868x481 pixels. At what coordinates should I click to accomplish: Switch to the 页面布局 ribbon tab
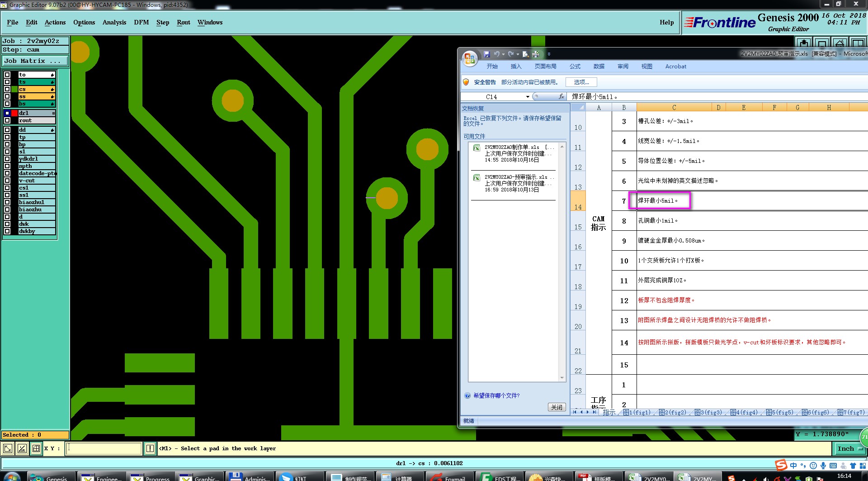click(x=545, y=67)
